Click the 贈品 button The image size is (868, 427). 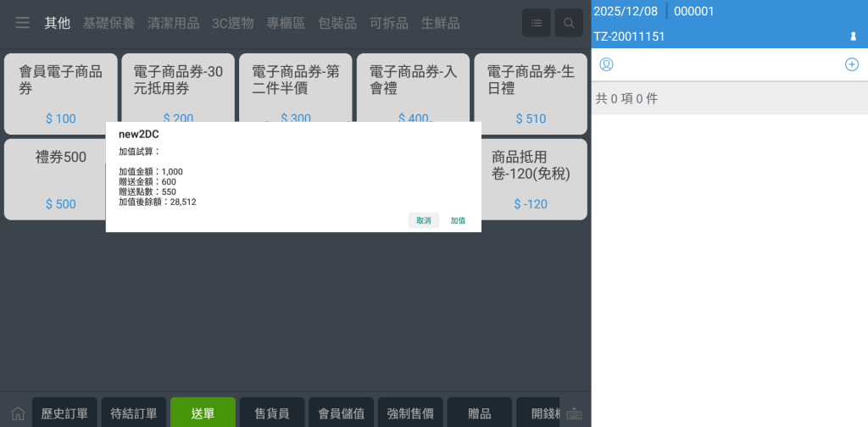coord(480,413)
